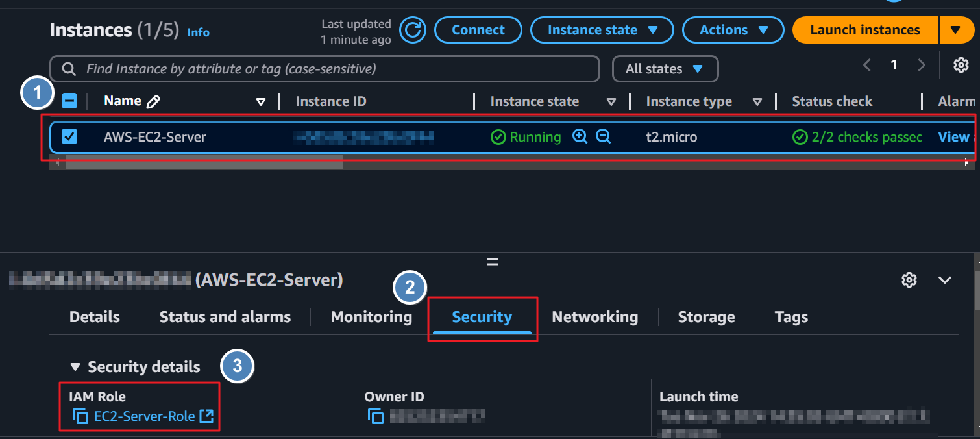This screenshot has width=980, height=439.
Task: Click the Status check column header
Action: 832,101
